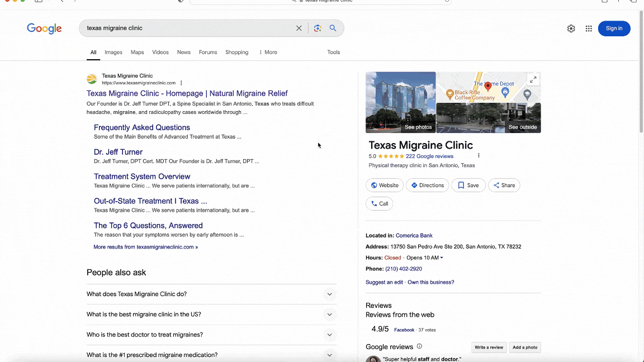
Task: Select the All results tab
Action: [93, 52]
